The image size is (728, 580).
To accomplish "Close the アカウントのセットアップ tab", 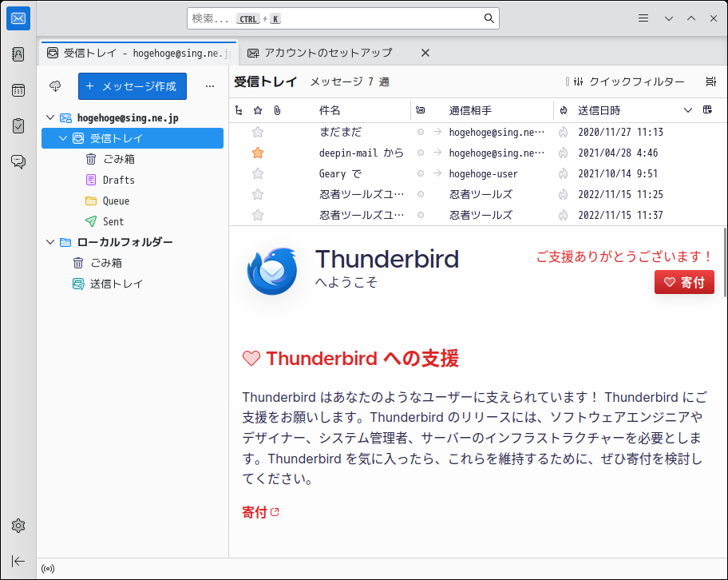I will [x=425, y=53].
